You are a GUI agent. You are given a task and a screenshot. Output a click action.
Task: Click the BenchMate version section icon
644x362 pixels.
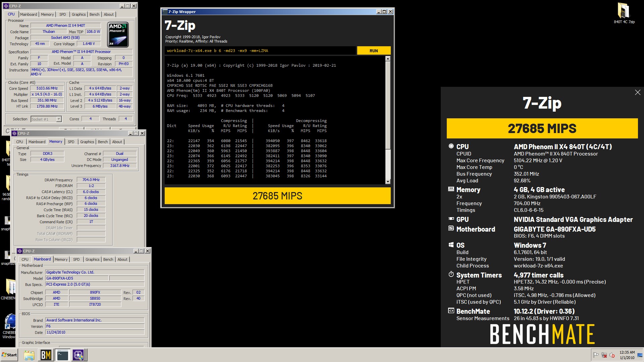click(451, 311)
